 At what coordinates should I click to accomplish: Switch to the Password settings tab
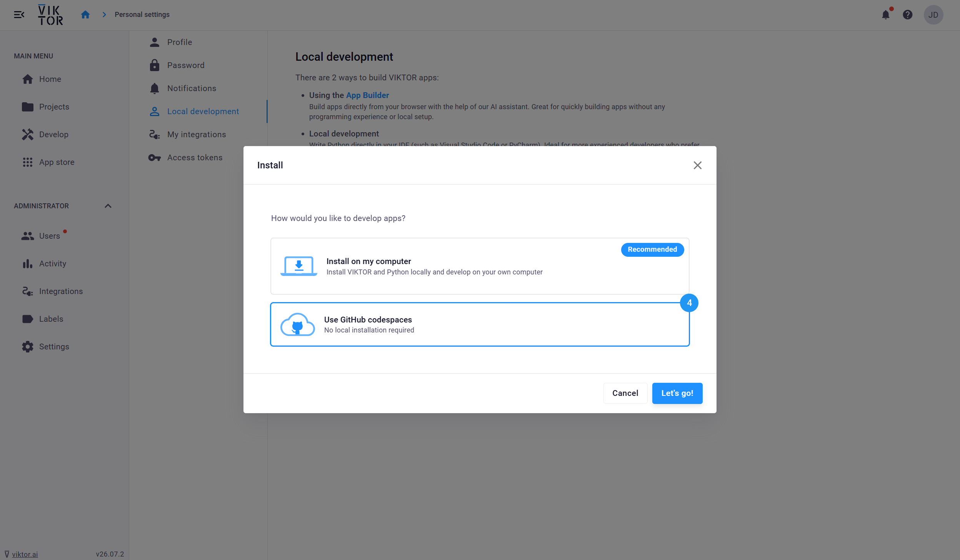[198, 65]
